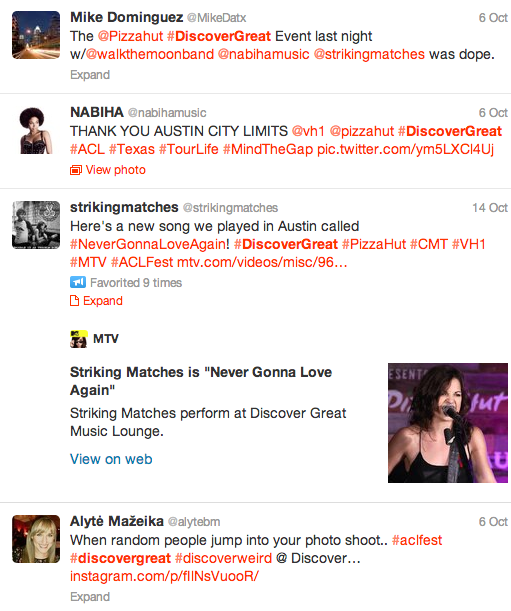Expand Mike Dominguez's tweet
The width and height of the screenshot is (511, 611).
90,75
